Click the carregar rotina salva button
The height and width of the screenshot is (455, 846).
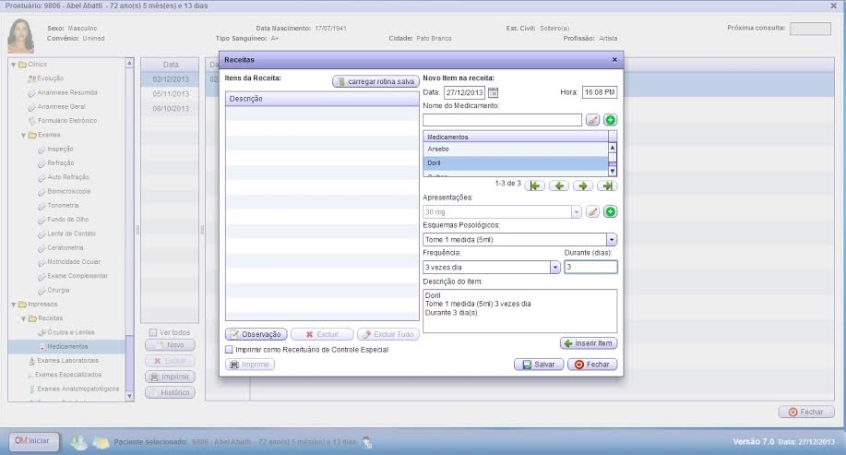[376, 82]
